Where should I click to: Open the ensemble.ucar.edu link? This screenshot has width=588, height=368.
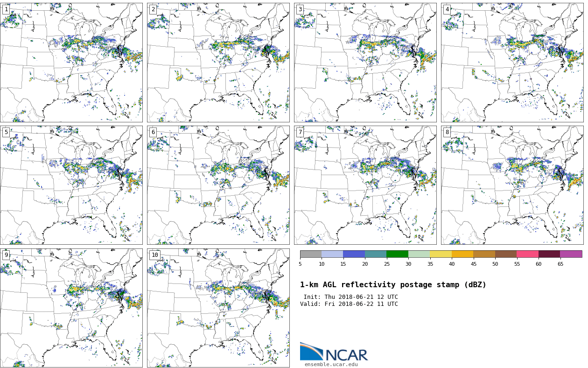tap(331, 365)
